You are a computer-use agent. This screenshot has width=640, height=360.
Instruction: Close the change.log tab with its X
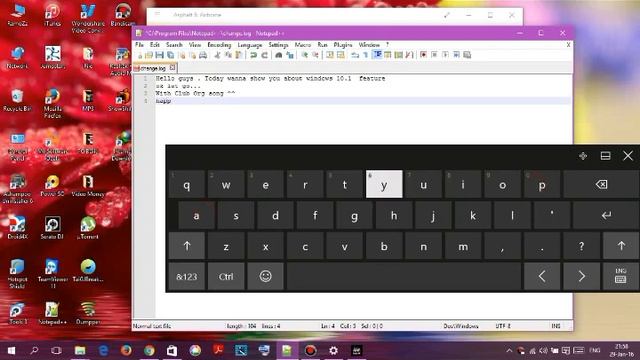(x=172, y=68)
